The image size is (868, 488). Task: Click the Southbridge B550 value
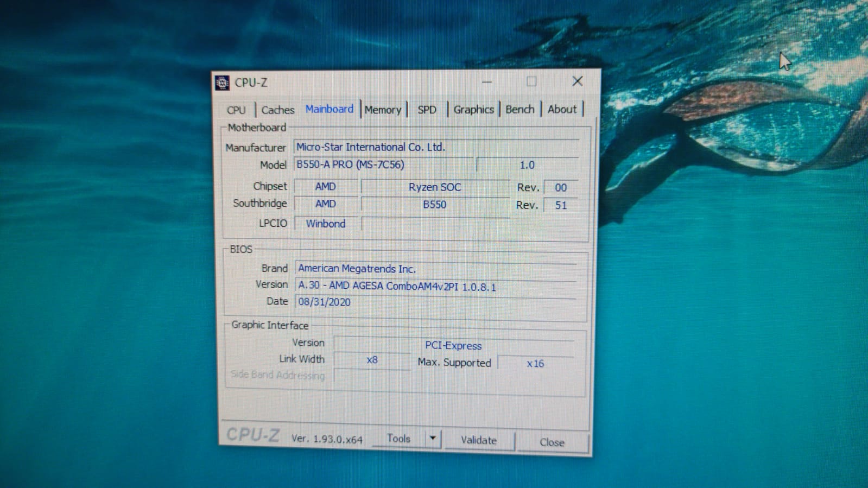[x=435, y=205]
